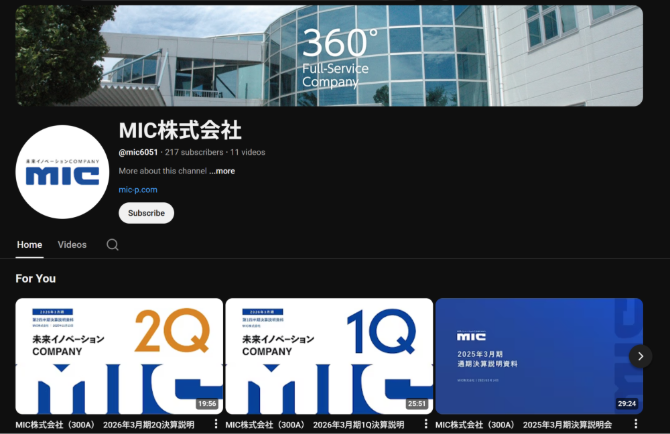Image resolution: width=670 pixels, height=434 pixels.
Task: Open the mic-p.com website link
Action: pyautogui.click(x=138, y=190)
